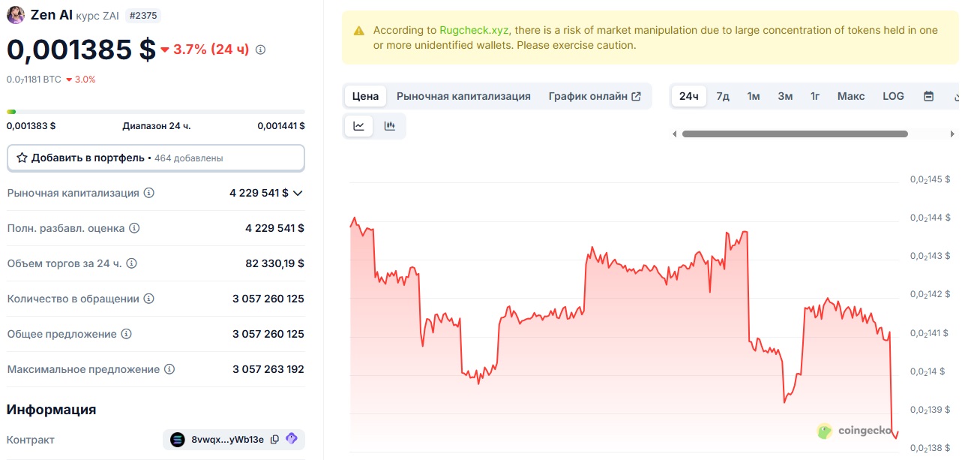Click the yellow warning triangle icon

(x=359, y=31)
